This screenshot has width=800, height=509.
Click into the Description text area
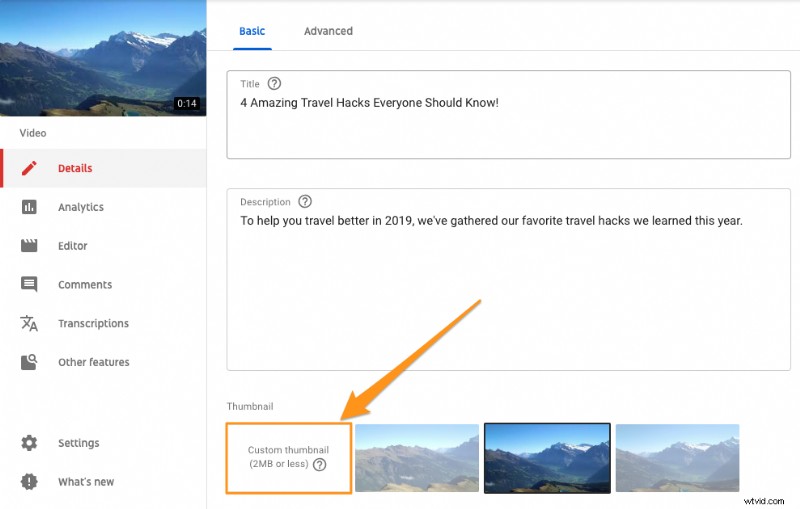coord(509,279)
